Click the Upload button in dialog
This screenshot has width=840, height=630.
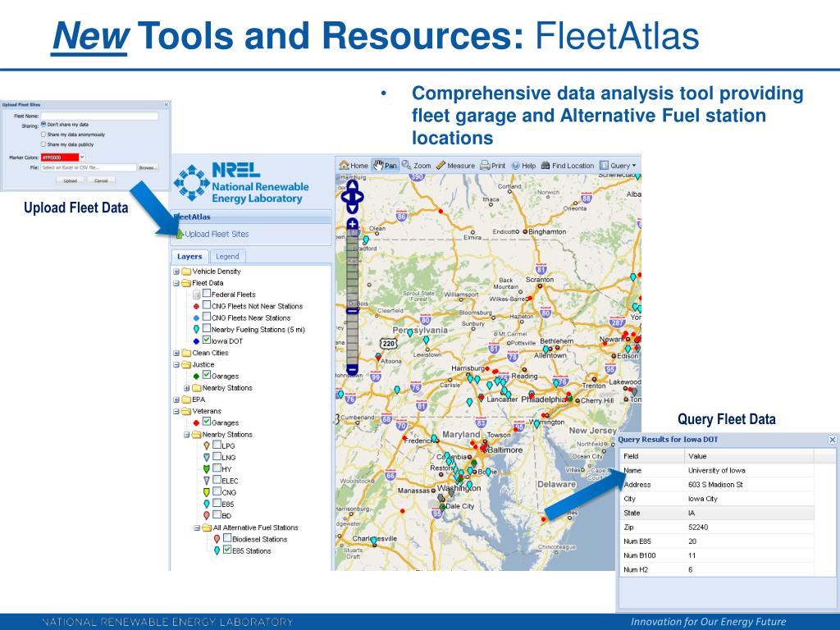71,180
